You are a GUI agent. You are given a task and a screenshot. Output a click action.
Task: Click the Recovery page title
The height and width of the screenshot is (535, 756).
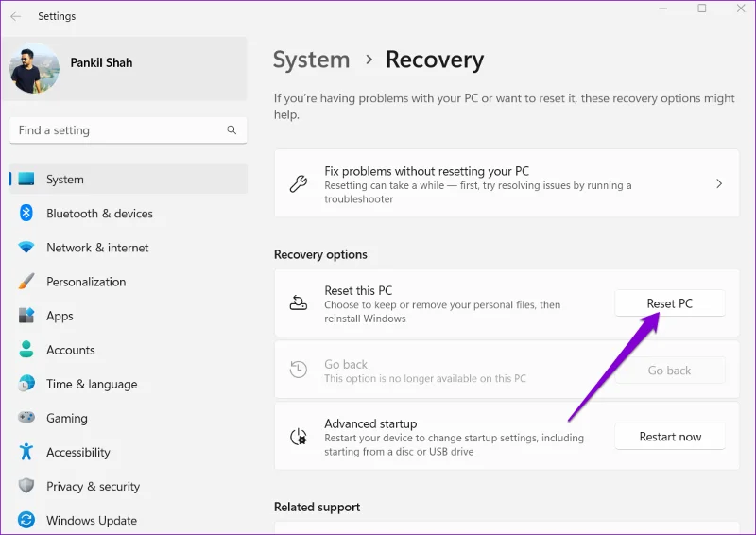(x=435, y=60)
